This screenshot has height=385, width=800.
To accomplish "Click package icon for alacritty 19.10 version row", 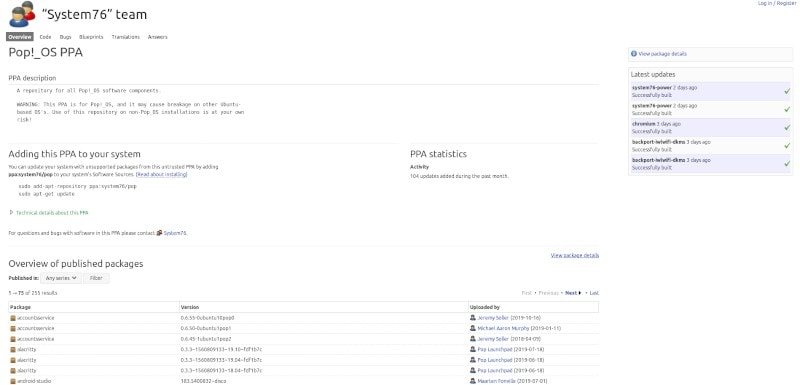I will (x=13, y=349).
